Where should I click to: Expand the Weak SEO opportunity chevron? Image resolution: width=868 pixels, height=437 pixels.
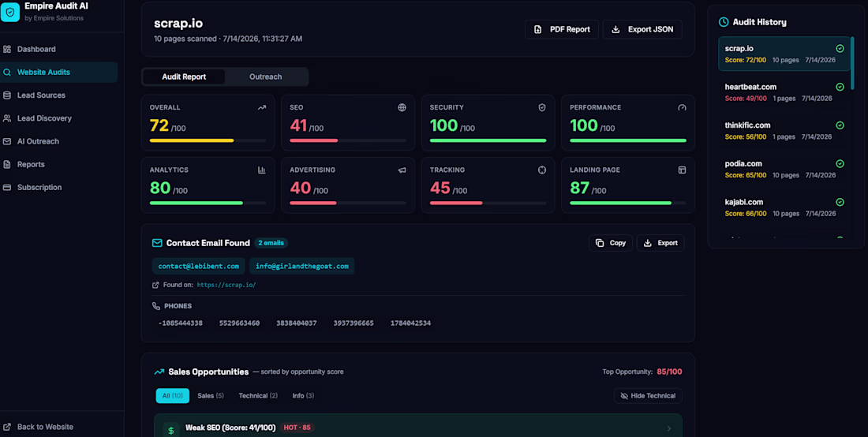point(668,428)
